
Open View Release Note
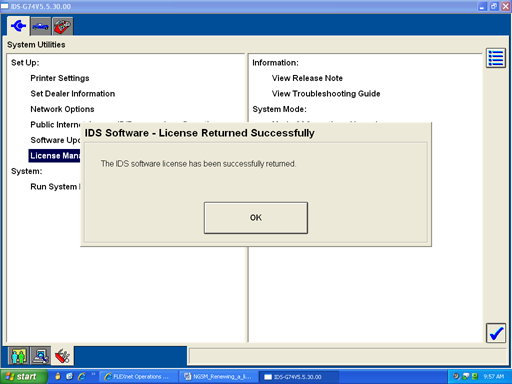(x=307, y=78)
